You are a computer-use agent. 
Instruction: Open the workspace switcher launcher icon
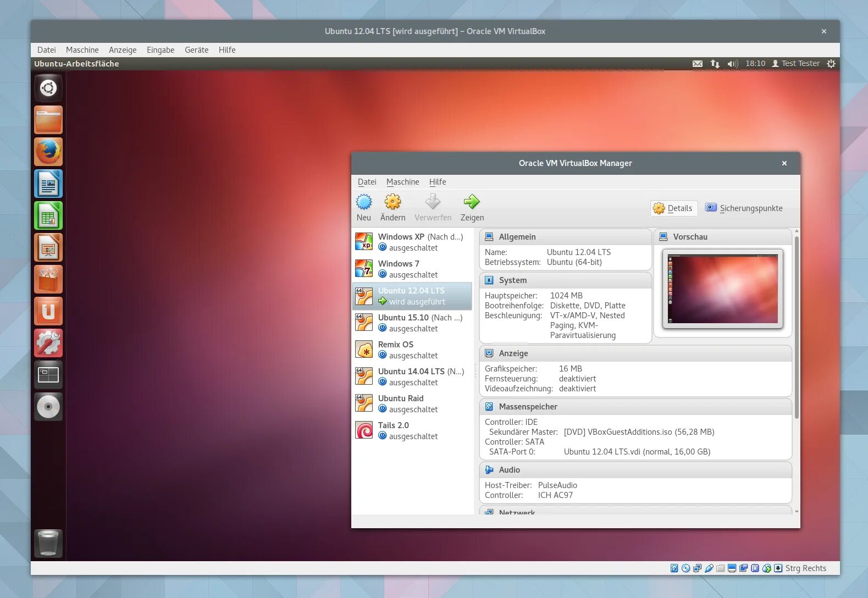[48, 375]
